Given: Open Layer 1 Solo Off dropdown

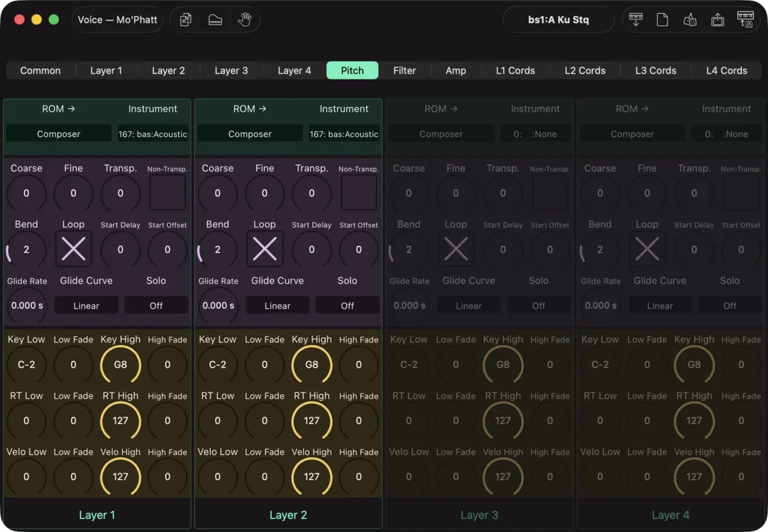Looking at the screenshot, I should coord(156,305).
